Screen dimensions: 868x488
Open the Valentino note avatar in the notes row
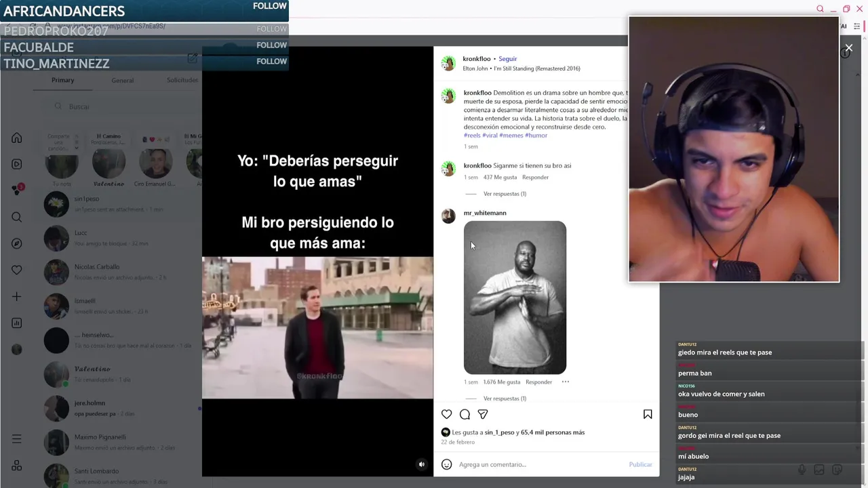tap(108, 165)
